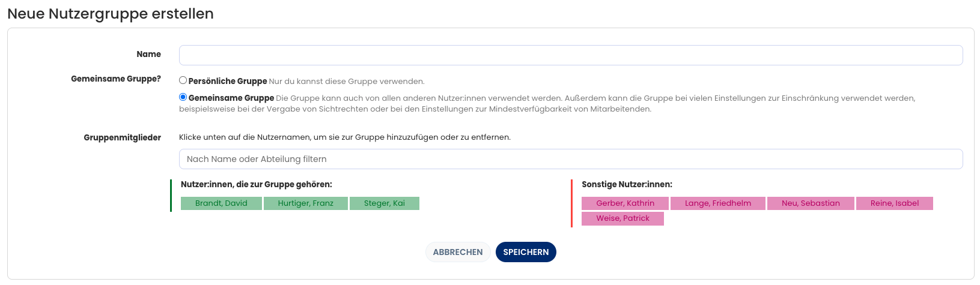
Task: Click the Gruppenmitglieder label
Action: pos(123,137)
